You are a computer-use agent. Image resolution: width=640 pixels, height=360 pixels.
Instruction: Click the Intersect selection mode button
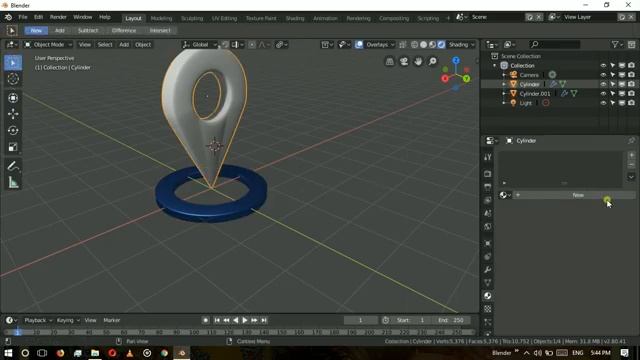(x=160, y=31)
